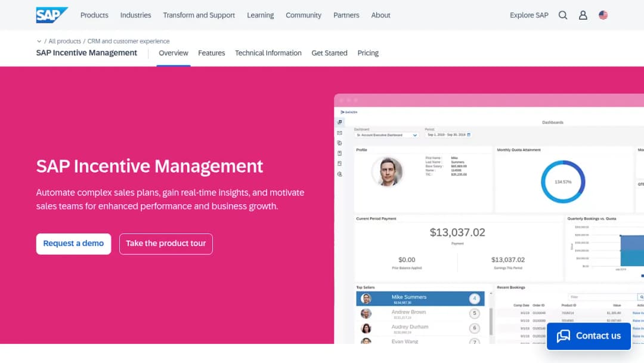Viewport: 644px width, 363px height.
Task: Click Take the product tour button
Action: point(166,244)
